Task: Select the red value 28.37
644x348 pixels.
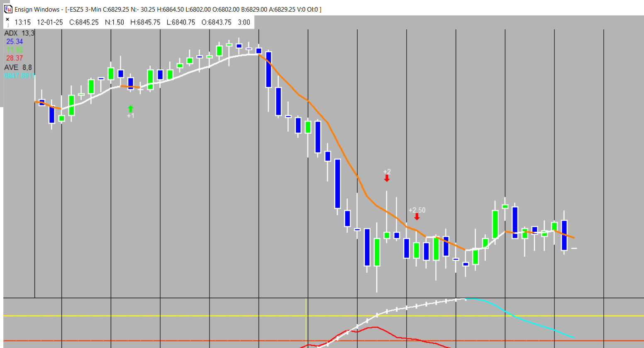Action: 15,58
